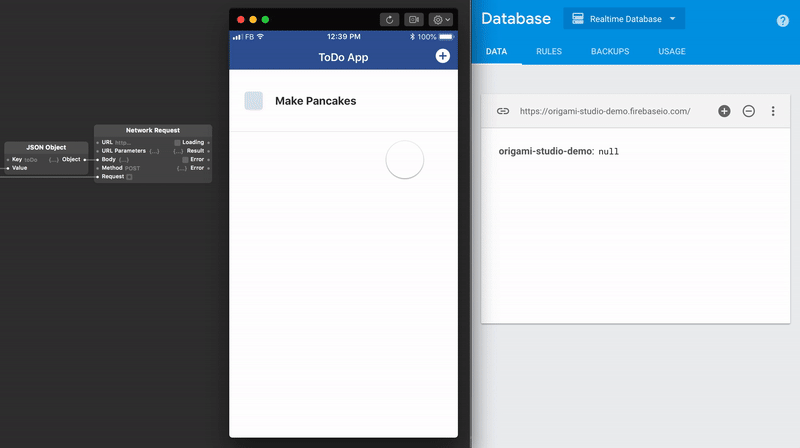Click the 12:39 PM clock in status bar
This screenshot has height=448, width=800.
[343, 37]
